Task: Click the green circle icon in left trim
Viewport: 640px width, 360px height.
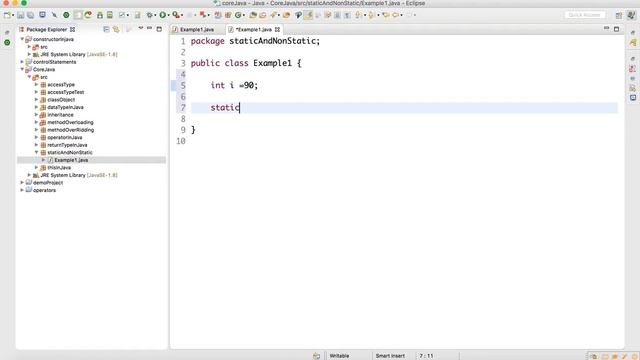Action: tap(7, 42)
